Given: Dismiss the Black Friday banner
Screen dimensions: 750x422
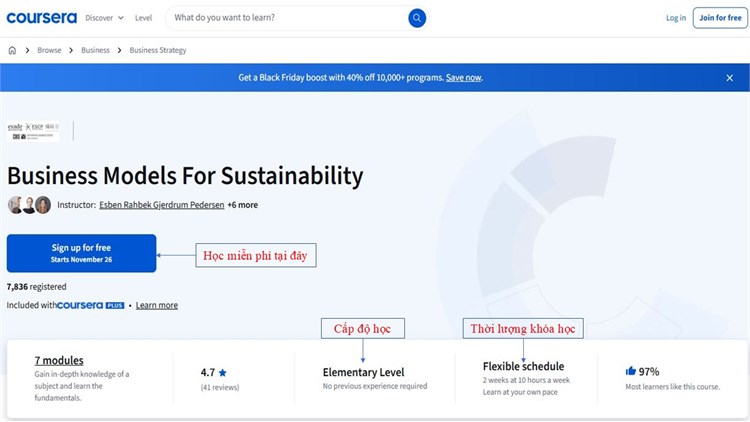Looking at the screenshot, I should coord(729,78).
